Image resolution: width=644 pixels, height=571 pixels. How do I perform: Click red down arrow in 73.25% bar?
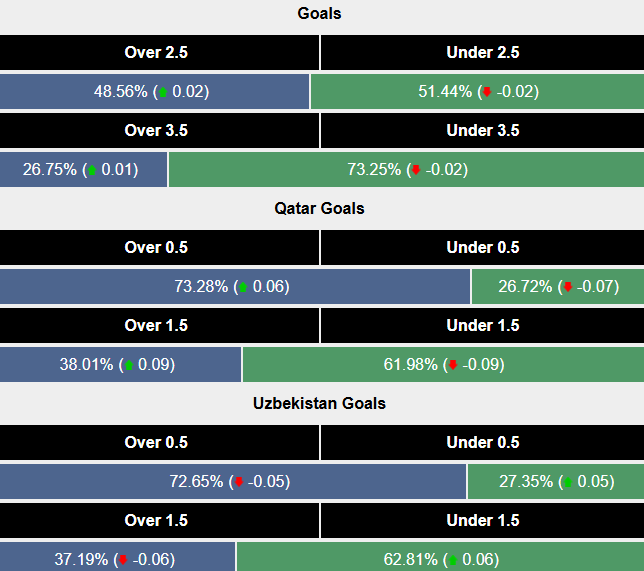point(416,170)
